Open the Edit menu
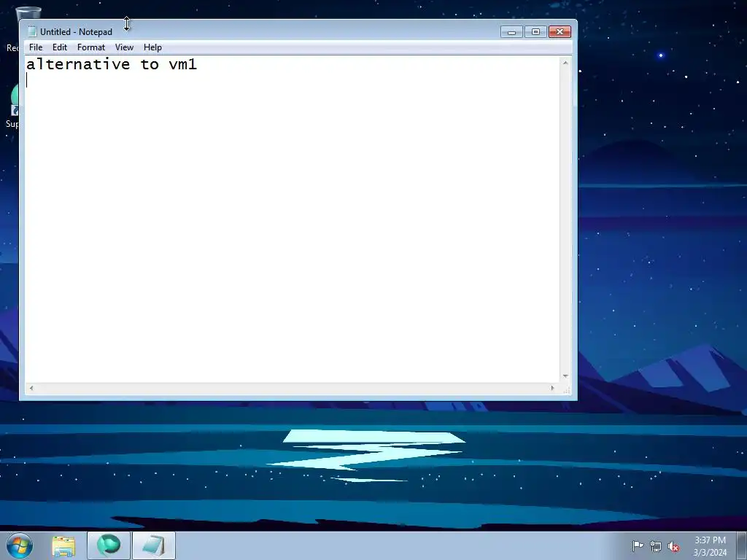The image size is (747, 560). [60, 47]
